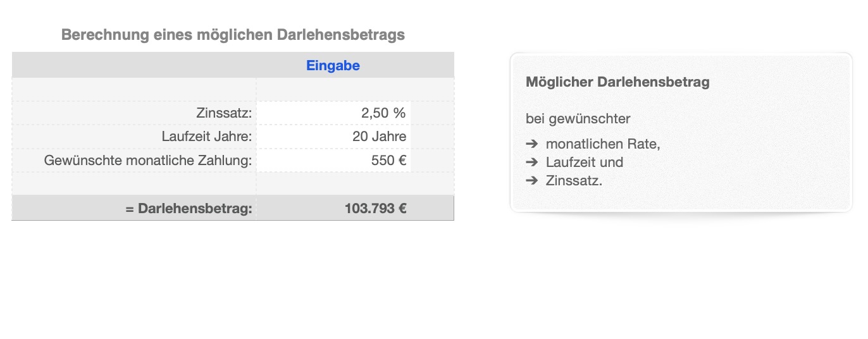Click the arrow icon before "Laufzeit und"
Image resolution: width=868 pixels, height=339 pixels.
(531, 163)
